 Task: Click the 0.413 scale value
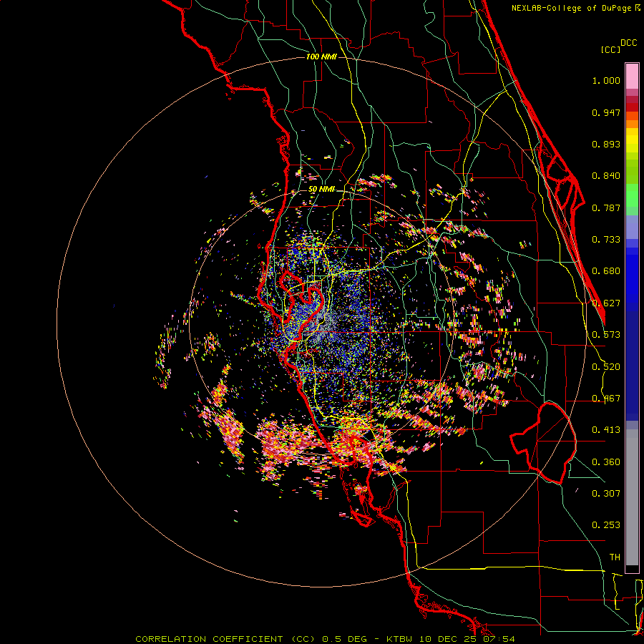(x=606, y=429)
